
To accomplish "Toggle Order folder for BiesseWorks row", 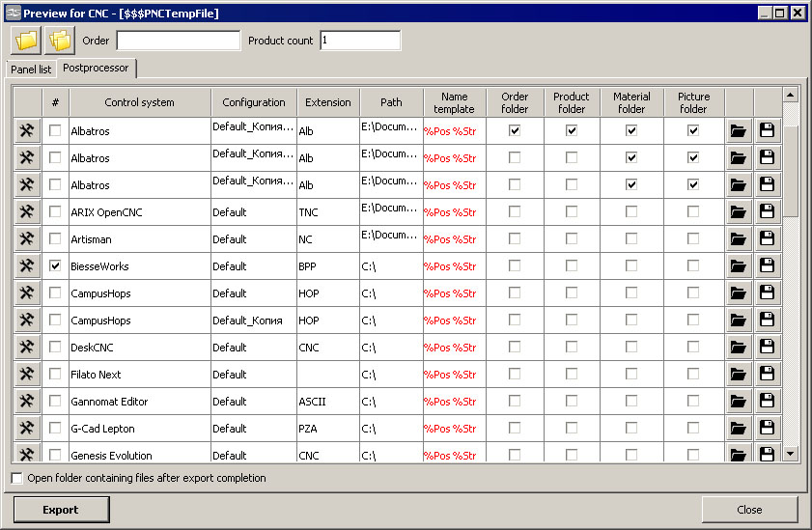I will 515,265.
